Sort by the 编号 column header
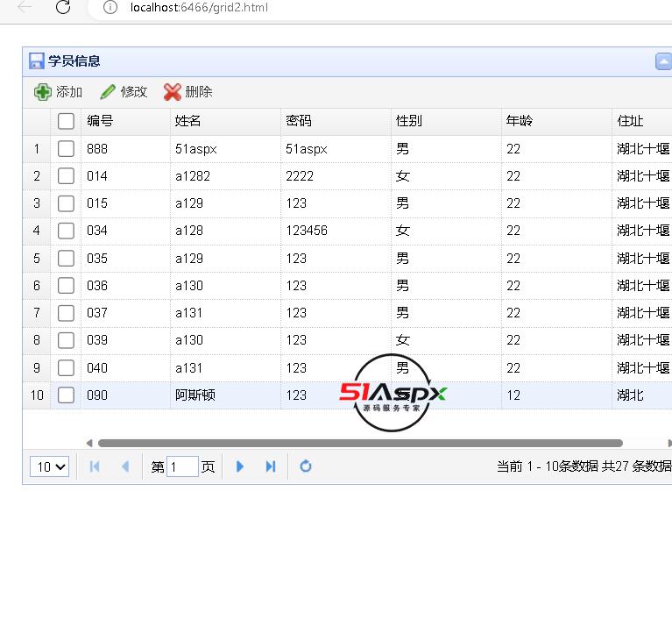 [x=100, y=121]
